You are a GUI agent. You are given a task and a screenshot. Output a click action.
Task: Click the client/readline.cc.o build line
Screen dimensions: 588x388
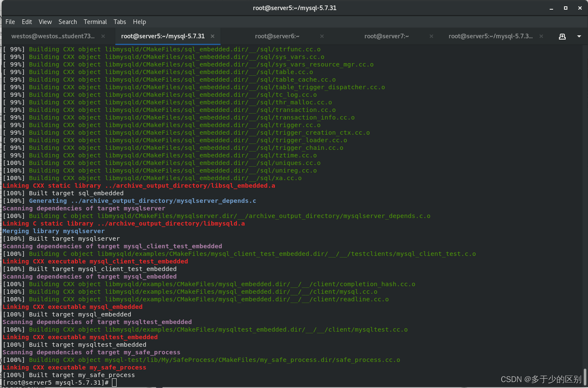click(x=196, y=299)
